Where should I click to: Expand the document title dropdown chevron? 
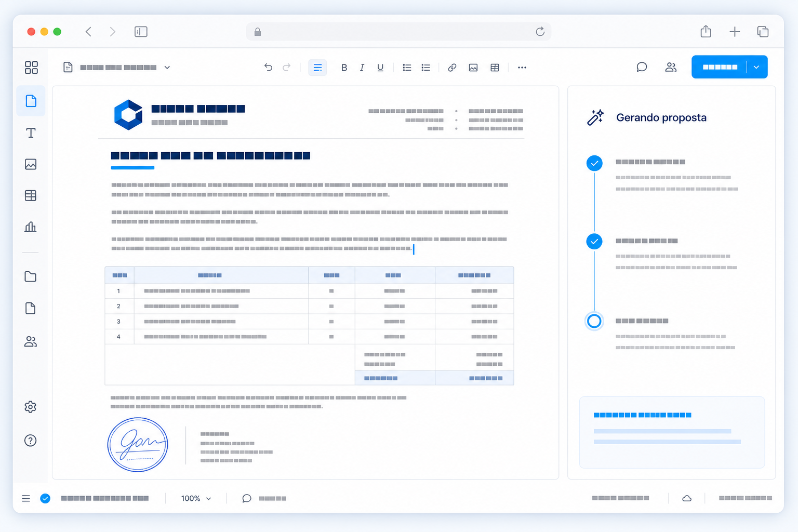tap(167, 68)
